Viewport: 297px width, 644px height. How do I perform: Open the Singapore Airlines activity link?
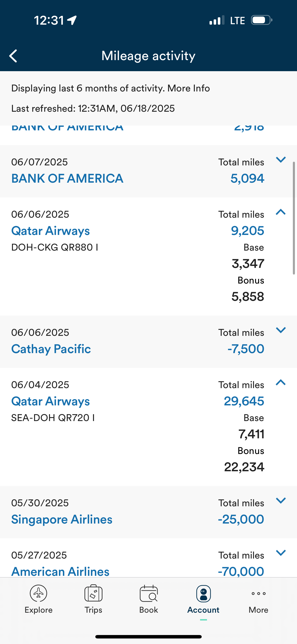pyautogui.click(x=62, y=519)
